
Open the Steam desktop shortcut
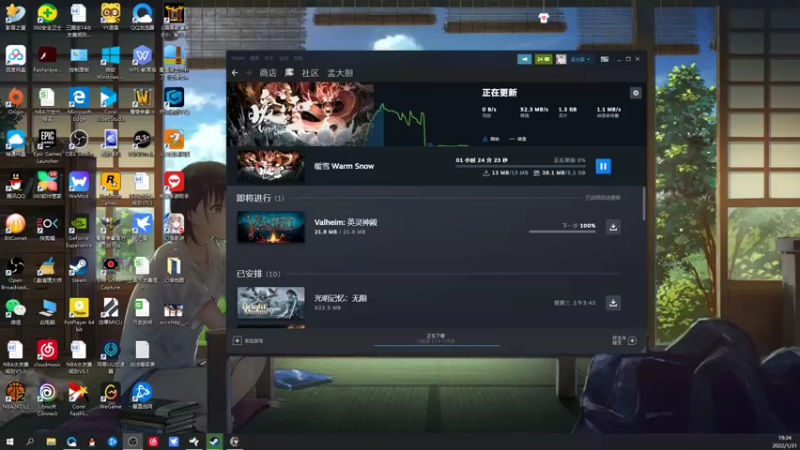pyautogui.click(x=79, y=269)
